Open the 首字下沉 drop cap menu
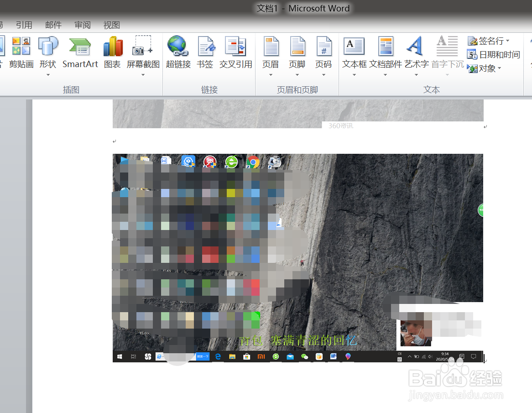Screen dimensions: 532x413 pyautogui.click(x=447, y=56)
